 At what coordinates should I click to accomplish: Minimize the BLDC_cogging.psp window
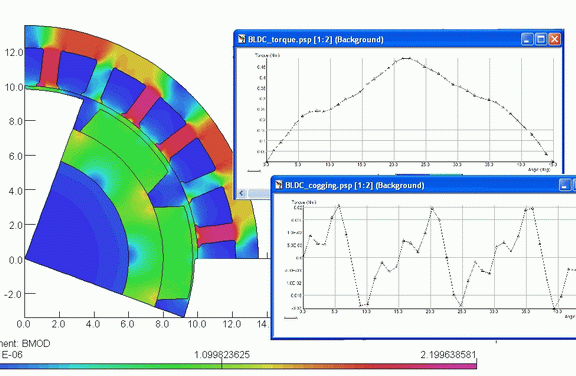point(565,185)
